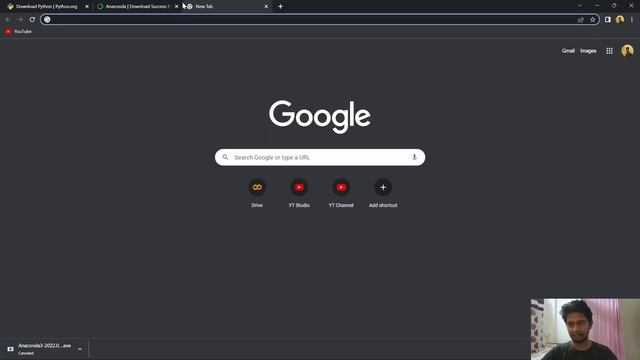
Task: Switch to the Download Python tab
Action: coord(46,7)
